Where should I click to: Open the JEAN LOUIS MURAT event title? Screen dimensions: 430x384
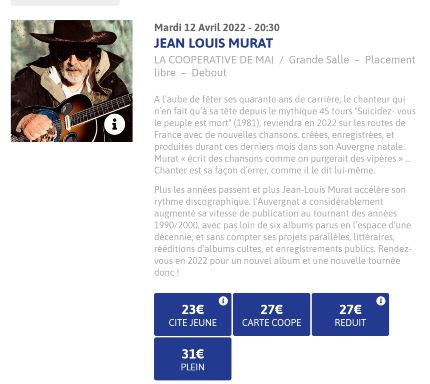tap(213, 43)
